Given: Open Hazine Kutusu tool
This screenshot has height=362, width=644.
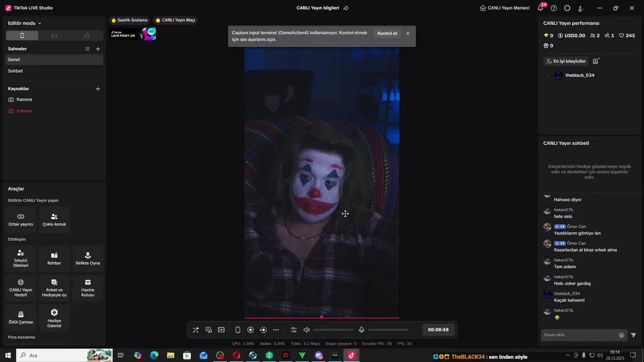Looking at the screenshot, I should pyautogui.click(x=88, y=288).
